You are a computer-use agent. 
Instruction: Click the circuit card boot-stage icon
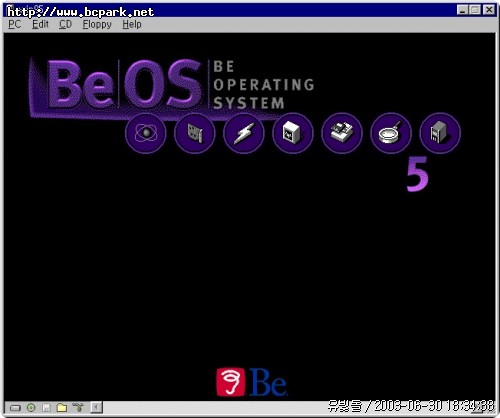tap(195, 133)
